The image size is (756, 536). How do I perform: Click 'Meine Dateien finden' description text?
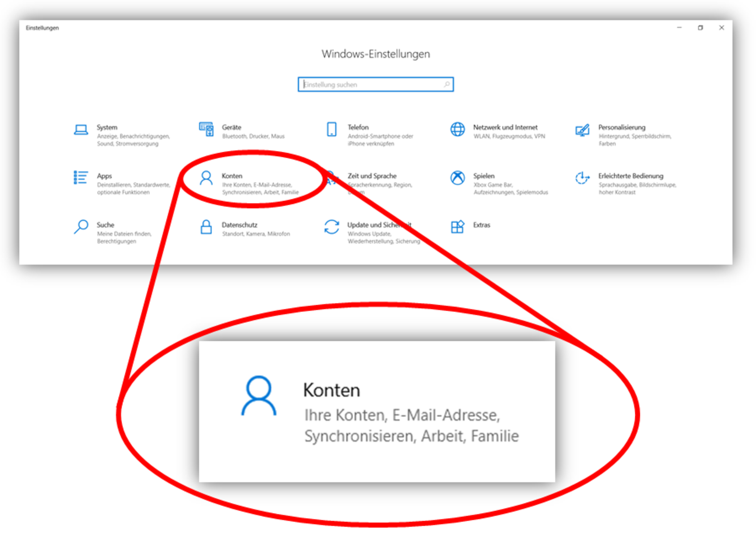click(124, 234)
